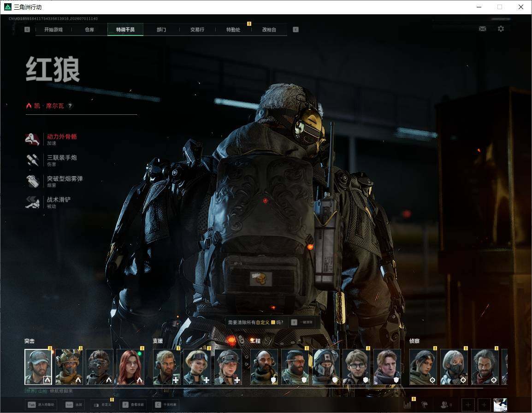The height and width of the screenshot is (413, 532).
Task: Open the mail envelope icon
Action: 482,29
